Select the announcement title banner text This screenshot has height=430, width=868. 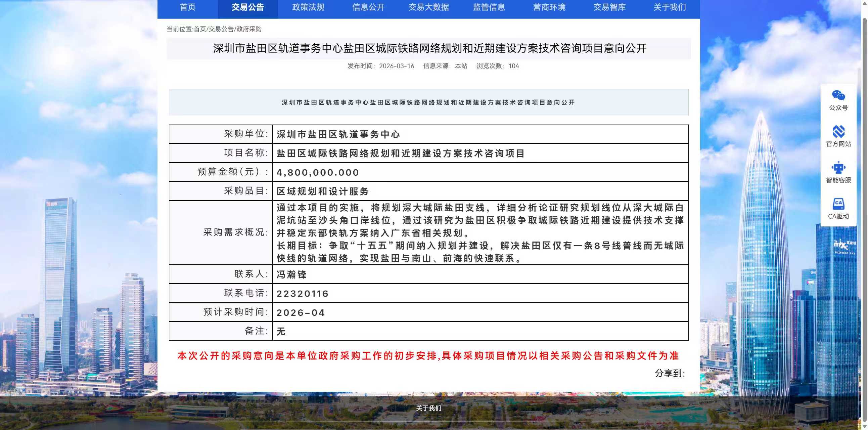(x=428, y=102)
